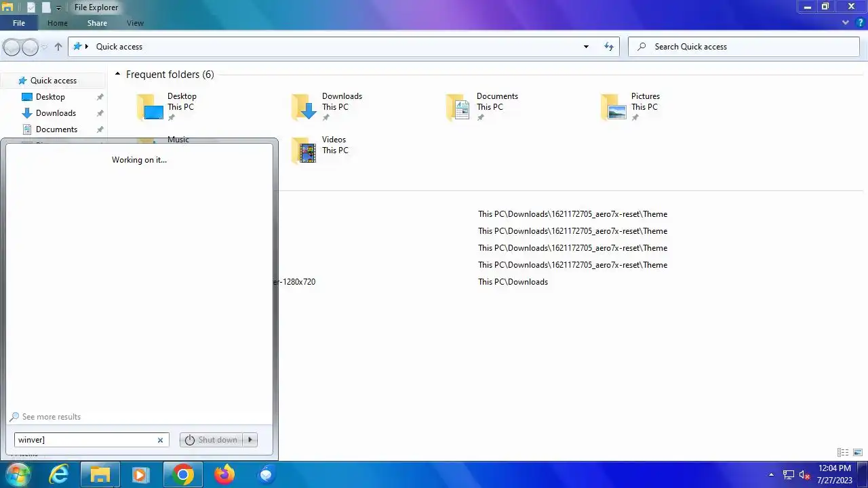868x488 pixels.
Task: Open the Downloads folder in Frequent folders
Action: pyautogui.click(x=326, y=107)
